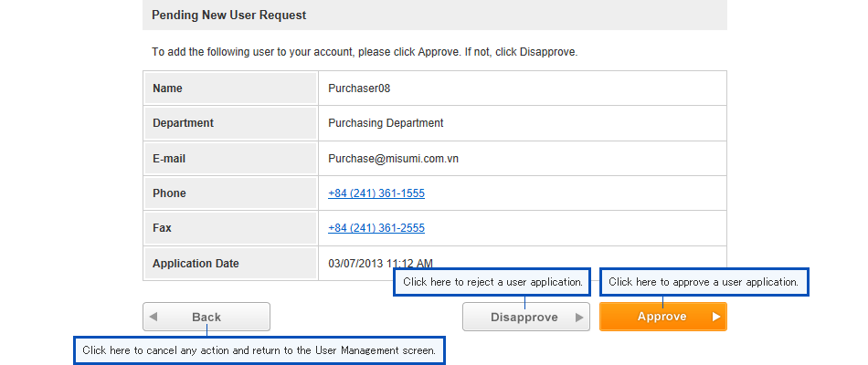Click the Purchasing Department value cell
The image size is (868, 365).
[x=522, y=123]
